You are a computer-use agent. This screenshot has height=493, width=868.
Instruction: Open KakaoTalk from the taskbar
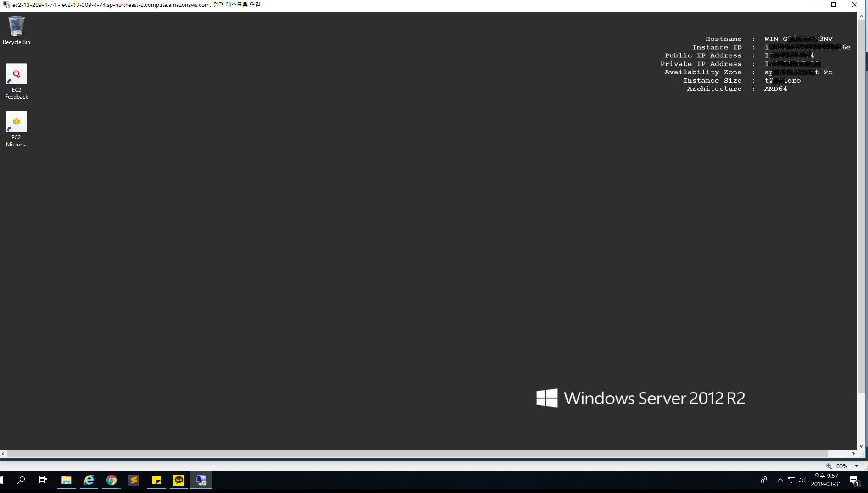tap(179, 480)
